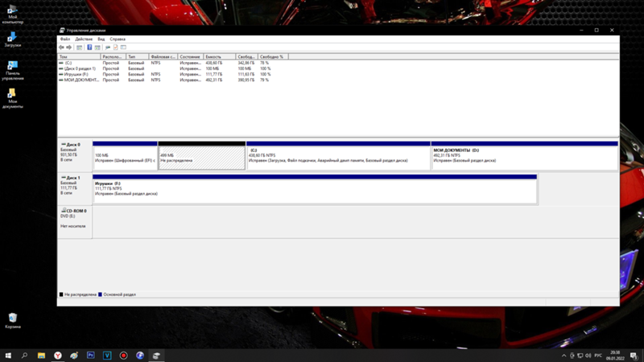Click the checklist properties toolbar icon
This screenshot has height=362, width=644.
(116, 47)
